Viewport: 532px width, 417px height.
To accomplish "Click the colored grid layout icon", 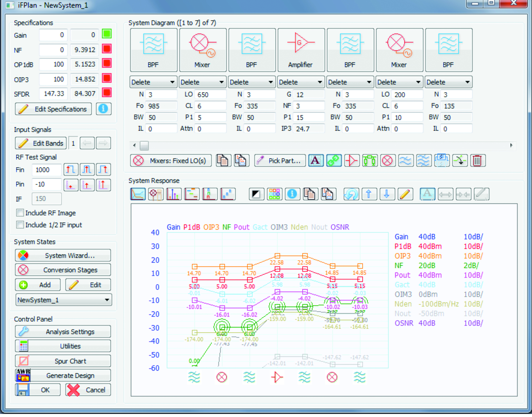I will pos(274,194).
